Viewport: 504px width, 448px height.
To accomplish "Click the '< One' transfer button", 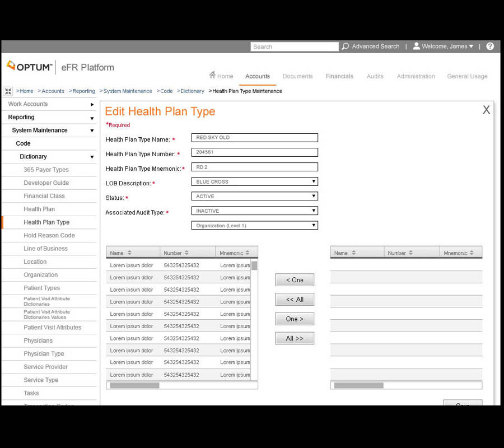I will pos(295,280).
